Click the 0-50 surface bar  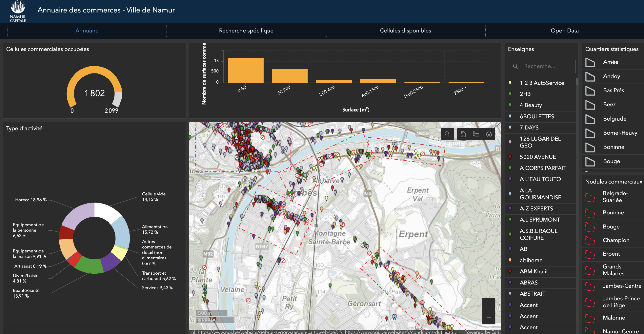tap(246, 70)
